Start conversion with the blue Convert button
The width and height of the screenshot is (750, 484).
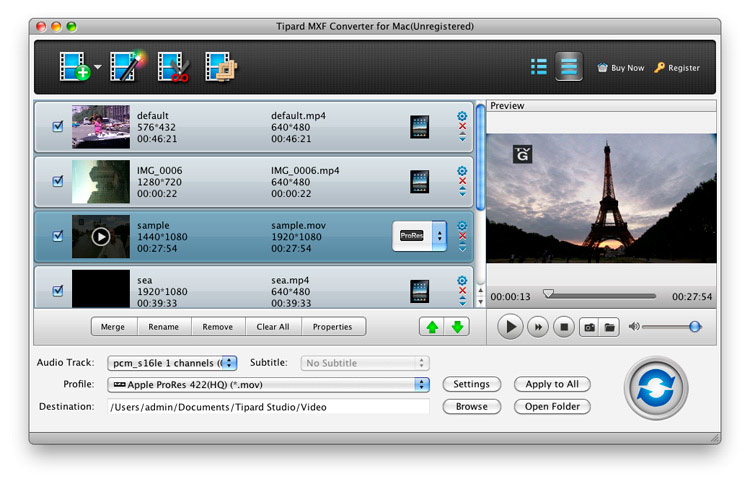(x=656, y=388)
